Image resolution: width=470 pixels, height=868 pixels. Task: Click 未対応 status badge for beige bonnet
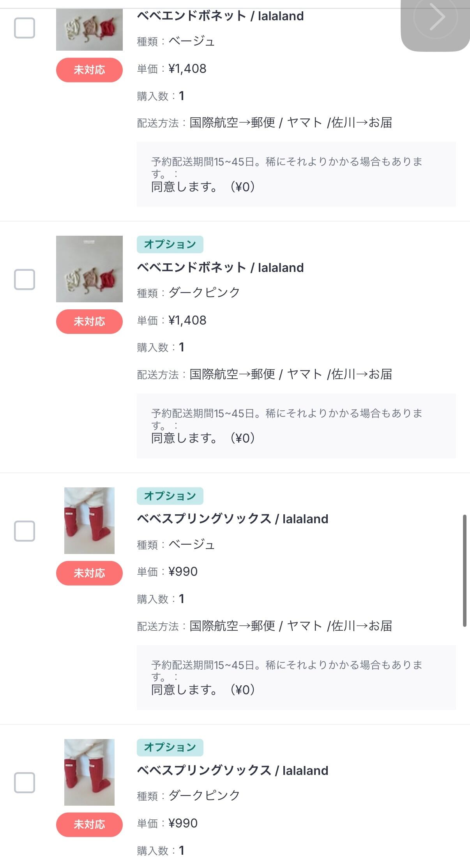click(89, 70)
